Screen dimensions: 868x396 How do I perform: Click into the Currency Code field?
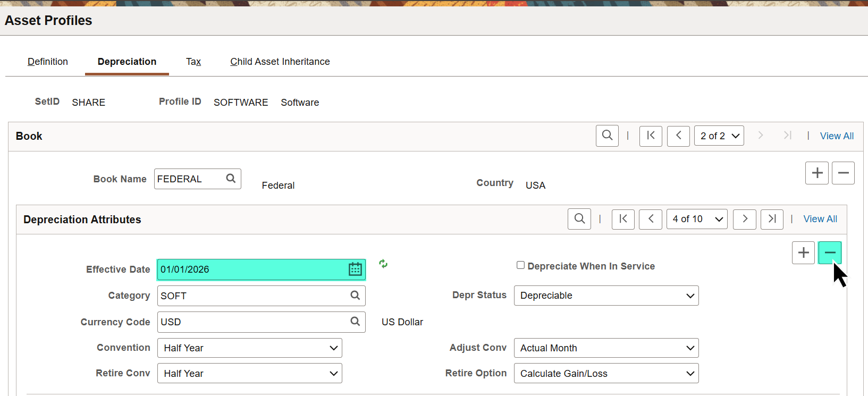pos(252,322)
